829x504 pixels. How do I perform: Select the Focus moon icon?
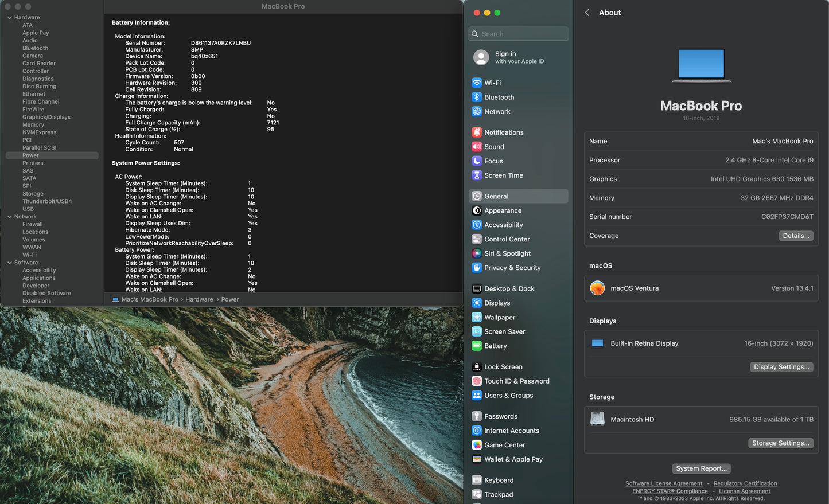tap(477, 161)
